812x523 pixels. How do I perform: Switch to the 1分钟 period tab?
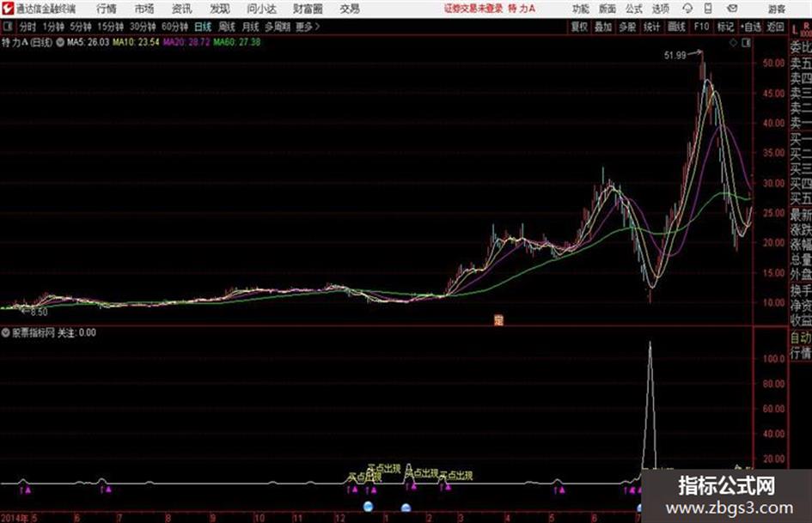pyautogui.click(x=53, y=27)
